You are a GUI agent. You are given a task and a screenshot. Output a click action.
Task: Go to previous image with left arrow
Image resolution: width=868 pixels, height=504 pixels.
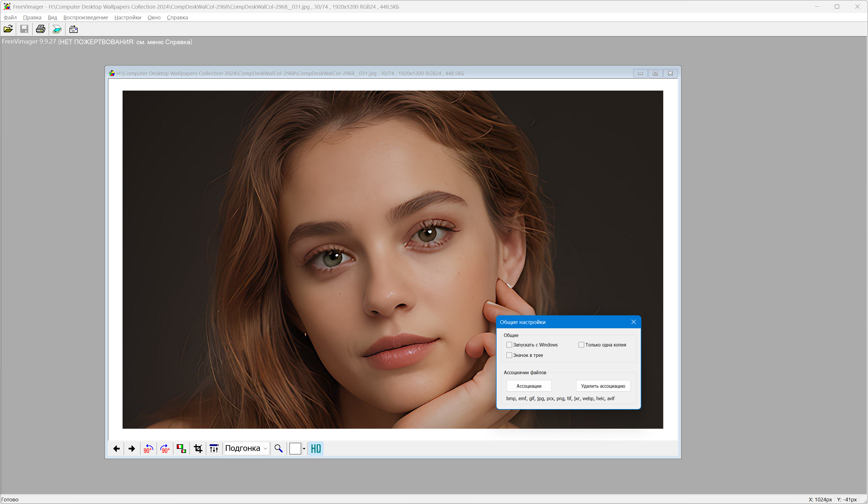(117, 449)
